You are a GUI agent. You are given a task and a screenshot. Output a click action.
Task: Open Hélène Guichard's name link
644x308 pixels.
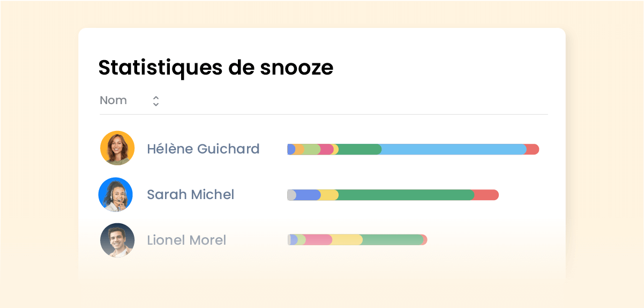(x=203, y=149)
